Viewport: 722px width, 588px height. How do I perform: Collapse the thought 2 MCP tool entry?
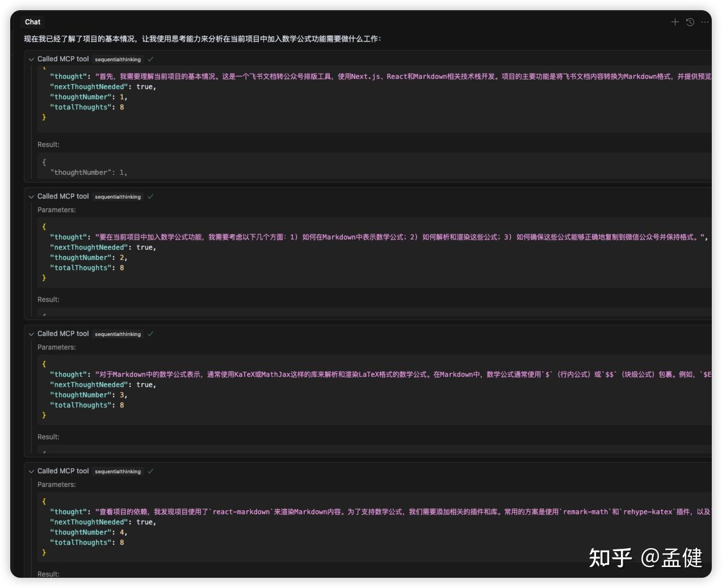pyautogui.click(x=31, y=196)
